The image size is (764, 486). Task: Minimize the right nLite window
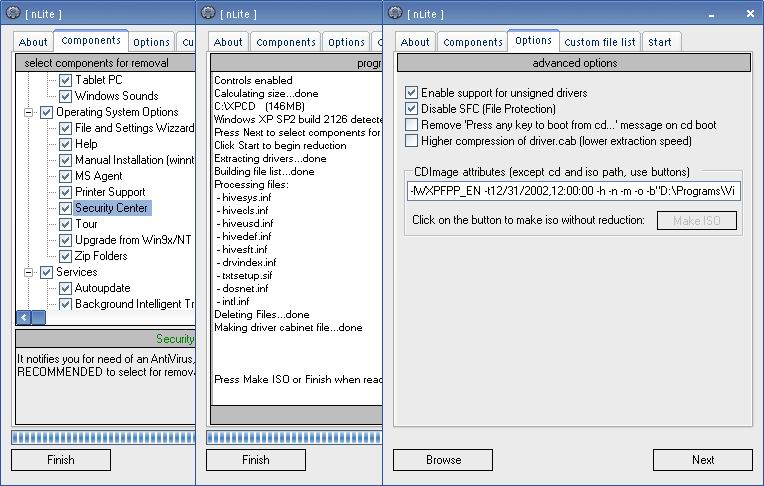coord(711,15)
